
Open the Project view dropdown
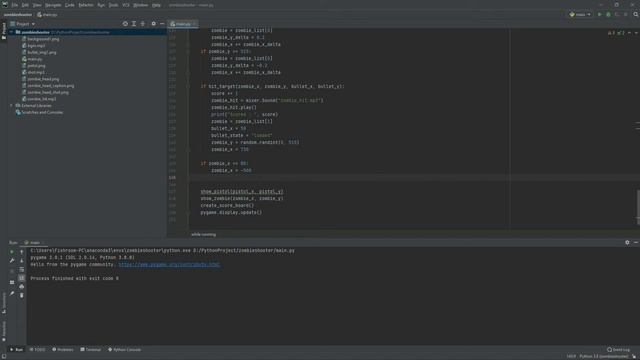pyautogui.click(x=22, y=24)
